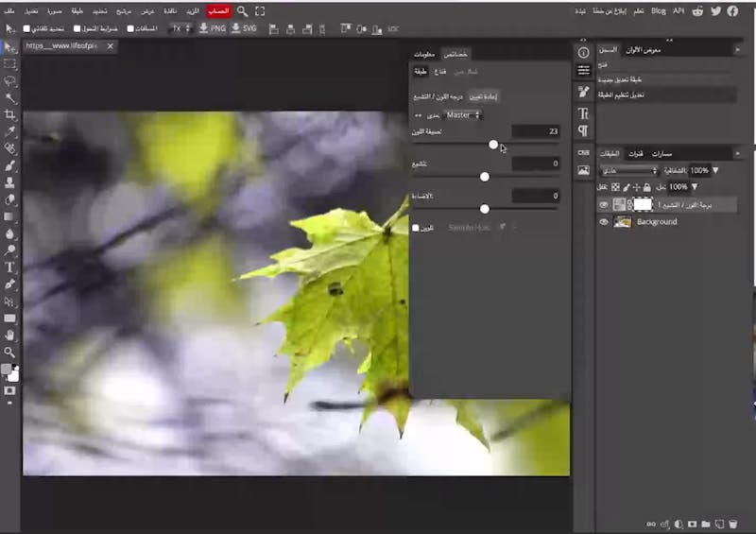Click the hue slider handle
The width and height of the screenshot is (756, 534).
tap(493, 145)
